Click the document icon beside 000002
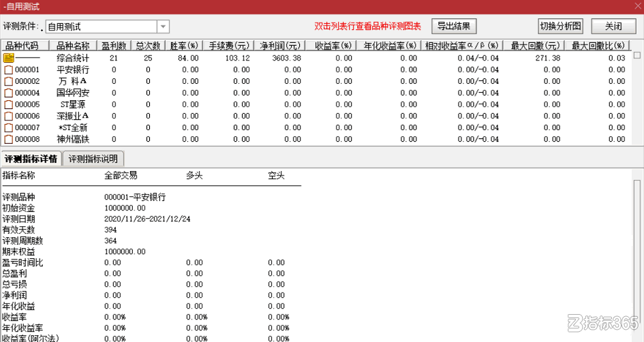644x342 pixels. coord(8,81)
